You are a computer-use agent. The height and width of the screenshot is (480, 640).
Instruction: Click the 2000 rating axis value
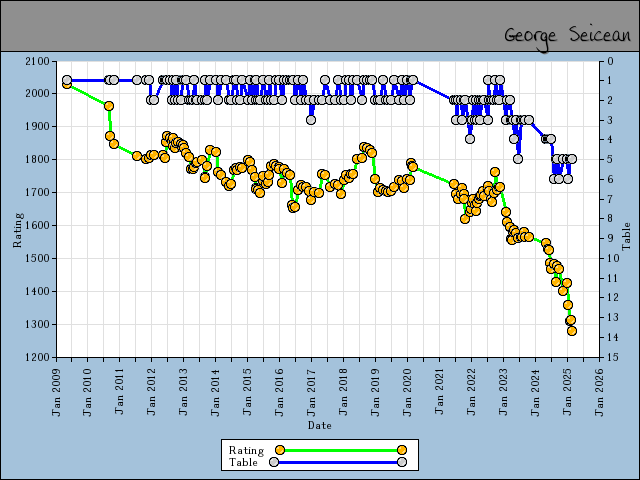pos(37,93)
